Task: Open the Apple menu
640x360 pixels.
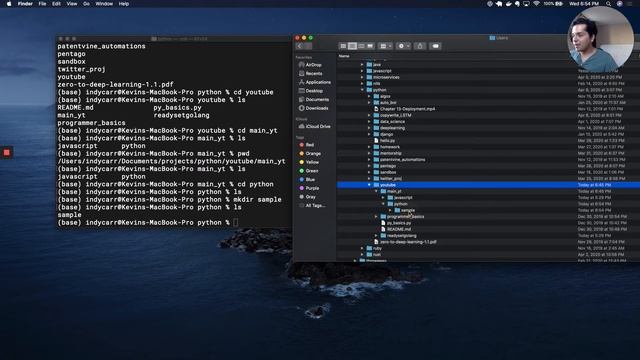Action: pyautogui.click(x=9, y=4)
